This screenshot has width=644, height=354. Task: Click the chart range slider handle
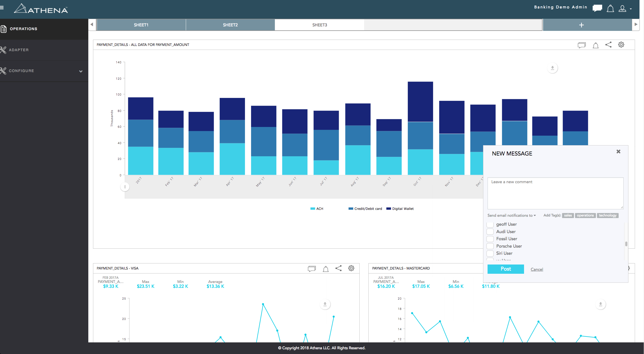(x=125, y=187)
